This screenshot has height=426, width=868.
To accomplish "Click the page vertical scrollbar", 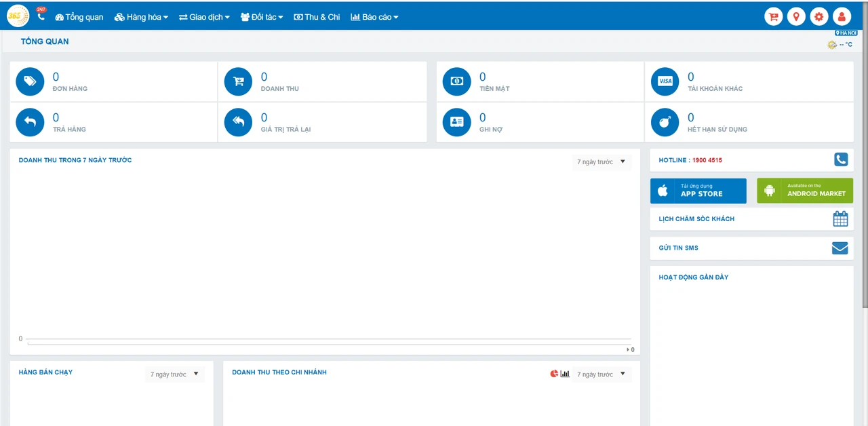I will [x=865, y=156].
